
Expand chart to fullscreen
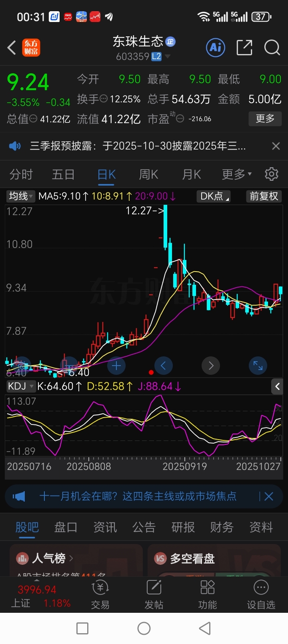pyautogui.click(x=258, y=366)
